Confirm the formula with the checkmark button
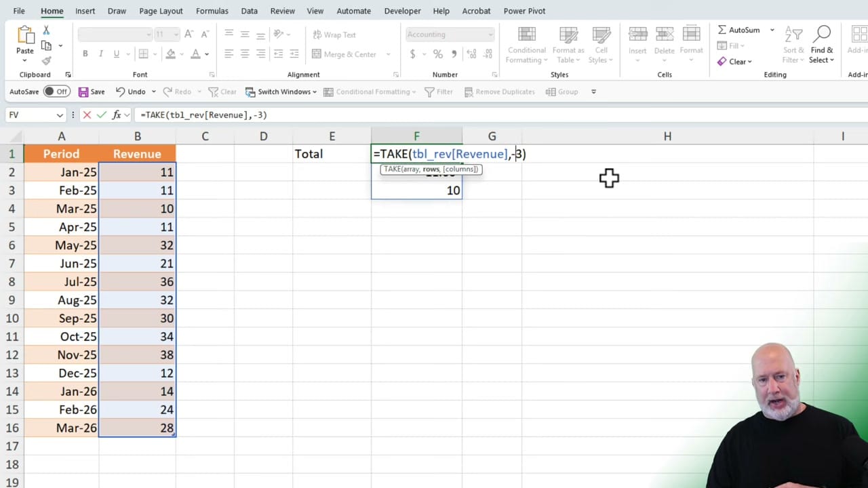868x488 pixels. pos(102,115)
